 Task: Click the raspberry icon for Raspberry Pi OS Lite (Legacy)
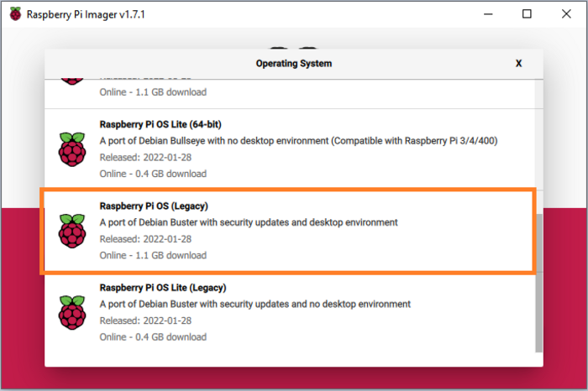point(72,312)
